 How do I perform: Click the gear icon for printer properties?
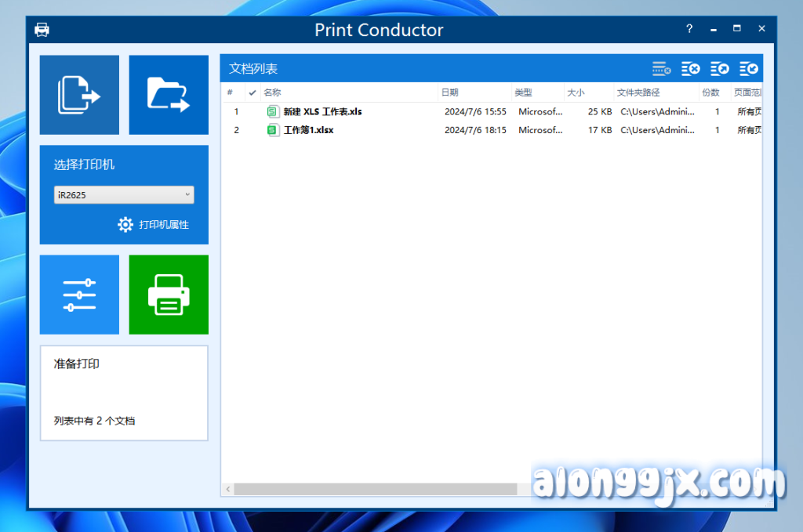[x=125, y=225]
